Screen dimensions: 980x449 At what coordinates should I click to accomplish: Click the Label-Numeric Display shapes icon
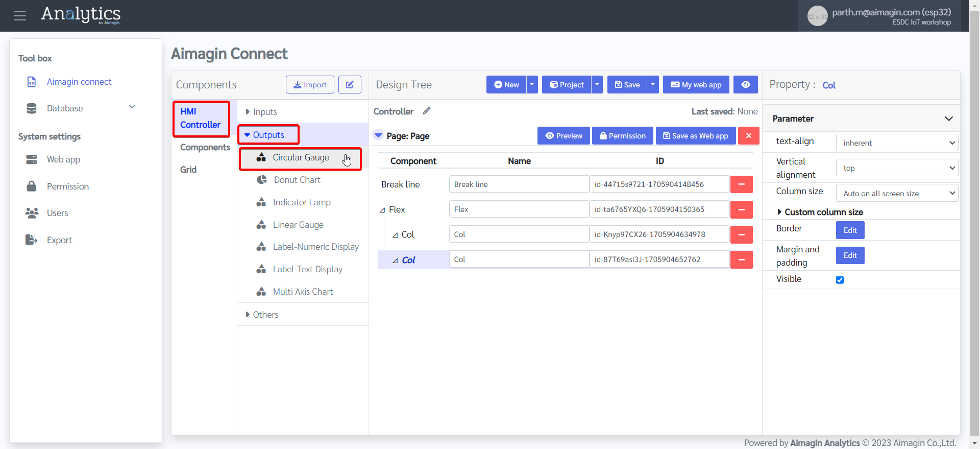tap(261, 247)
